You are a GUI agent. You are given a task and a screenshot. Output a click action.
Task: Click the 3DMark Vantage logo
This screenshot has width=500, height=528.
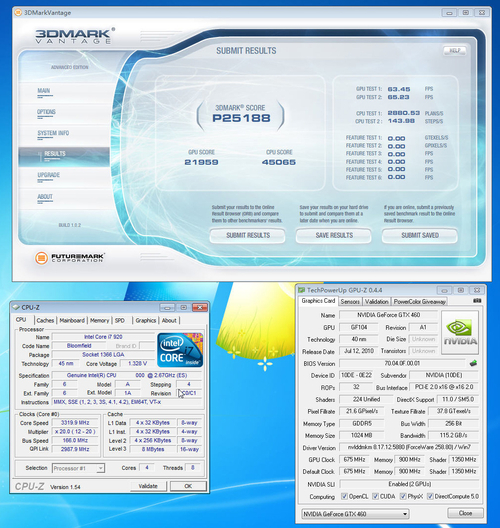pos(75,36)
